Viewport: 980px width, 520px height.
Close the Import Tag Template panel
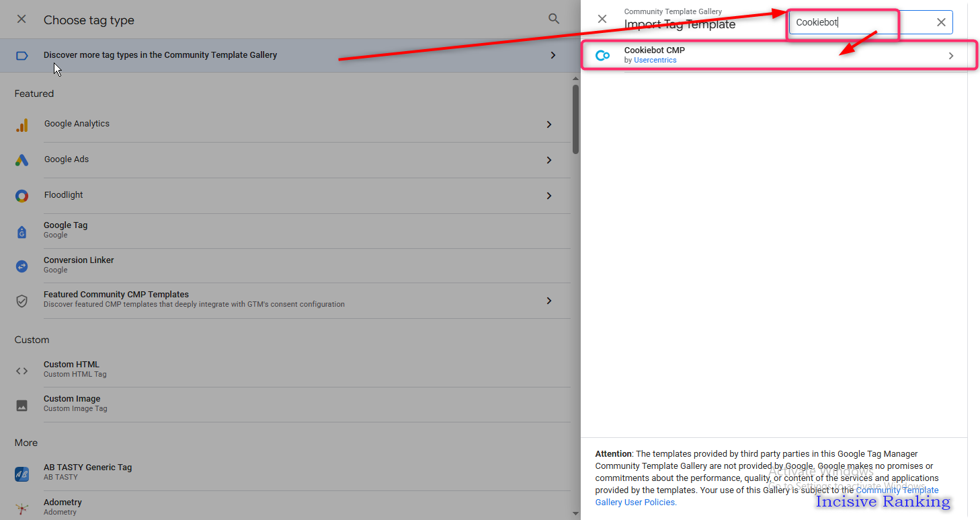coord(602,19)
